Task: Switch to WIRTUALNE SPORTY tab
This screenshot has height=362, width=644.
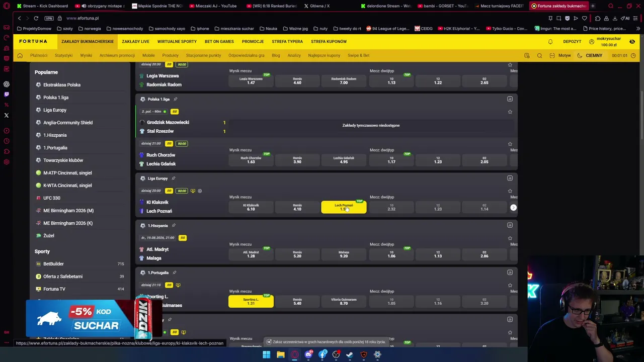Action: coord(177,41)
